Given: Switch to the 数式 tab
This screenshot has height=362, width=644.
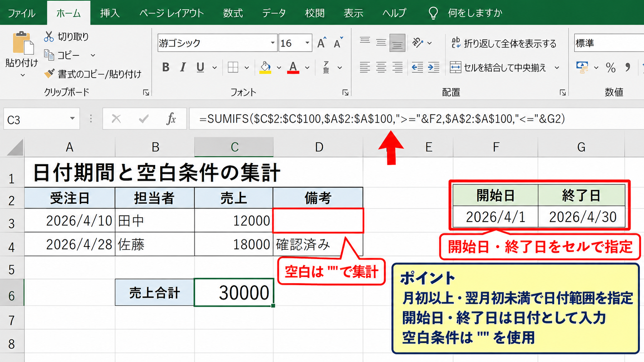Looking at the screenshot, I should (233, 13).
